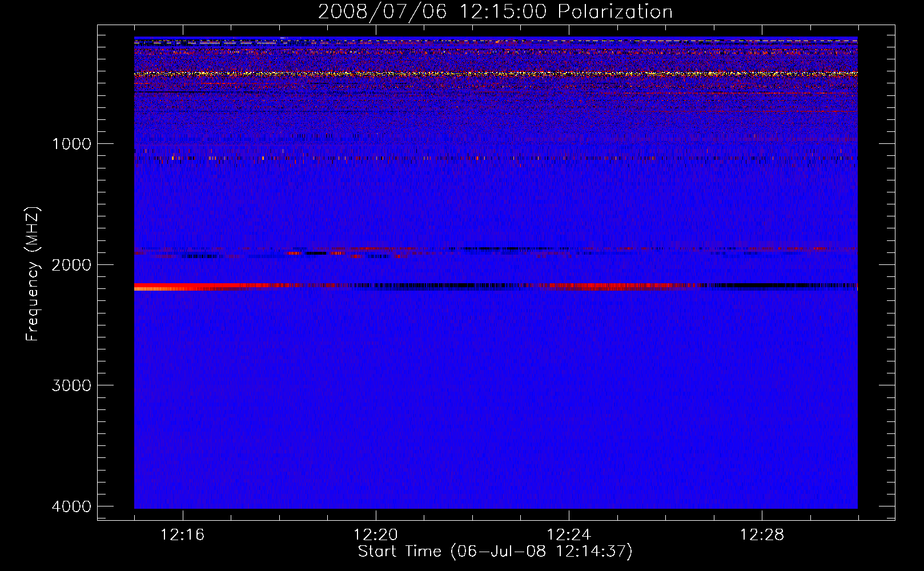Click the 12:16 time tick label

coord(183,535)
